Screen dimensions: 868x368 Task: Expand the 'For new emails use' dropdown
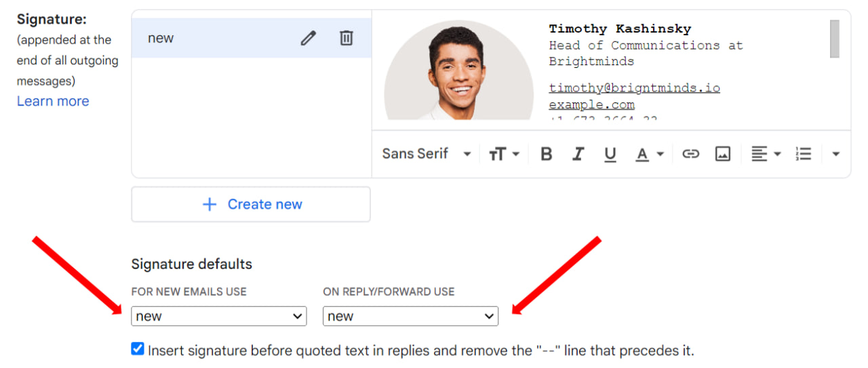218,316
